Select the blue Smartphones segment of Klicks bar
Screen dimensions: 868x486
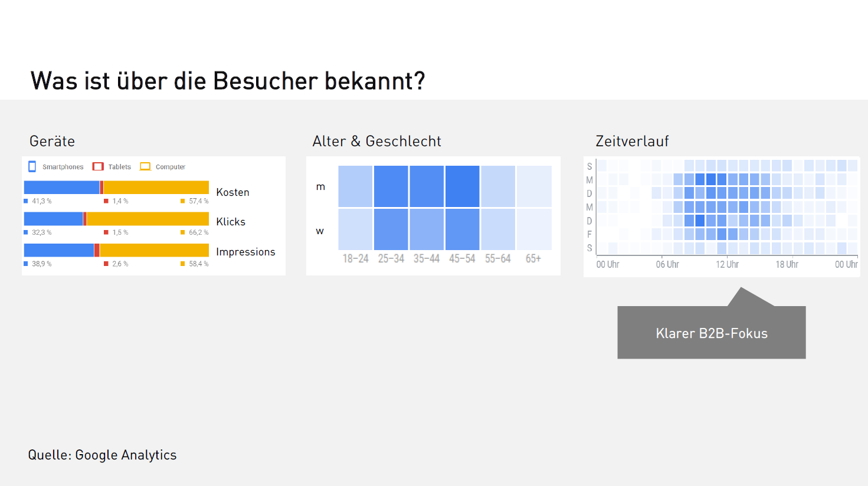(x=53, y=219)
